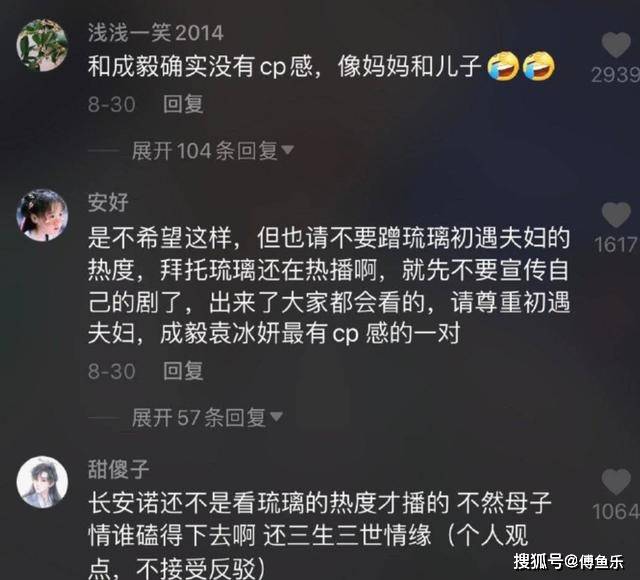The height and width of the screenshot is (580, 640).
Task: Open username 甜傻子
Action: (x=119, y=469)
